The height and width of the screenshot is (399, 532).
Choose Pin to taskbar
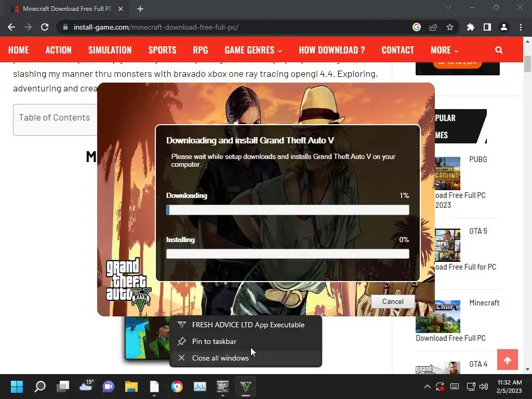click(246, 341)
